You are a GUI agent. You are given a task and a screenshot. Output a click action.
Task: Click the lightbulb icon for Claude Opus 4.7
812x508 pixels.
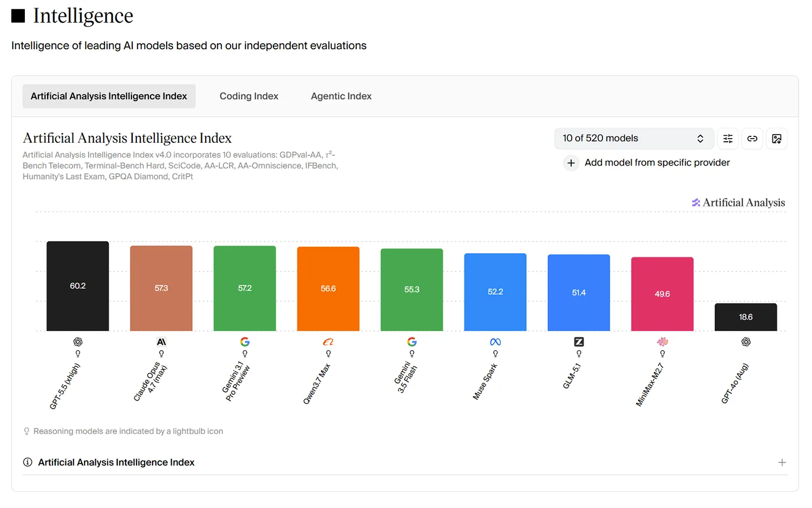click(161, 354)
